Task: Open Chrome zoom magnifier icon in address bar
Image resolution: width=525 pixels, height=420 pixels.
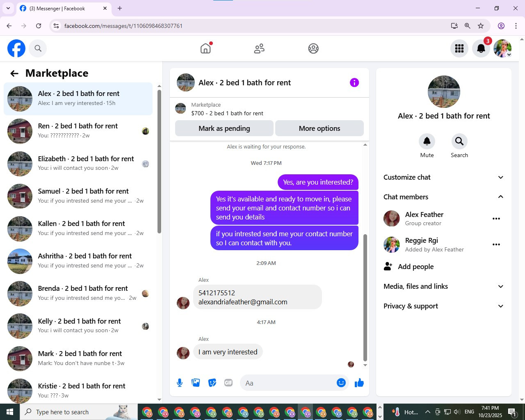Action: point(468,26)
